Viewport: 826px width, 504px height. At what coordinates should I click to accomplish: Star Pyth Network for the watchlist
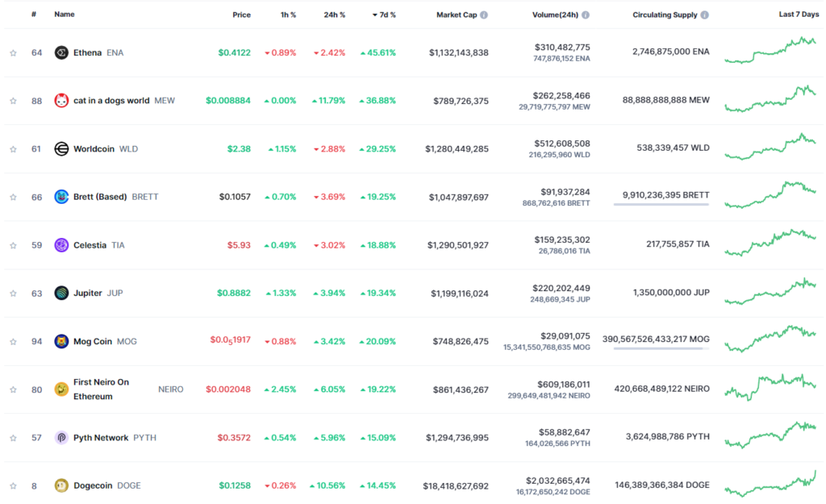[x=13, y=438]
